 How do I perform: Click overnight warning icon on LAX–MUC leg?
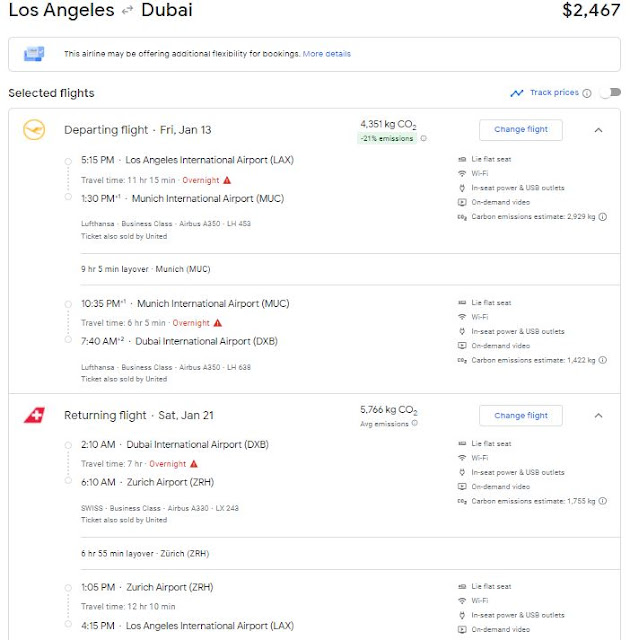click(x=227, y=180)
